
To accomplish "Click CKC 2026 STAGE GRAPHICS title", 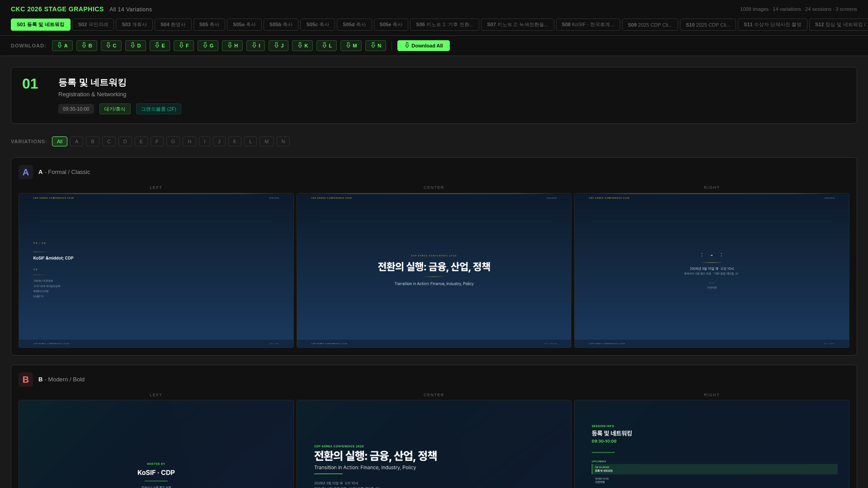I will 57,9.
